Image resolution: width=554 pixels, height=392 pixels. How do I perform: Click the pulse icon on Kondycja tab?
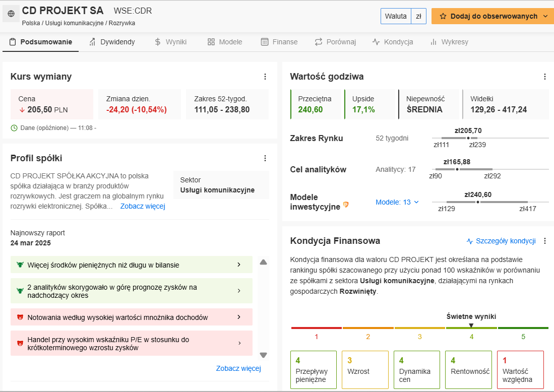376,42
